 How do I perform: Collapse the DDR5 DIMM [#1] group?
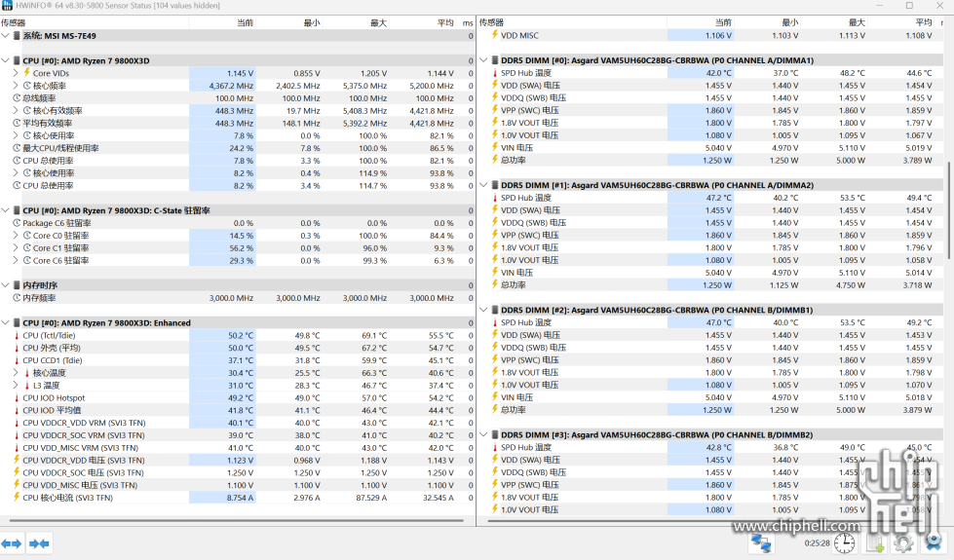click(x=483, y=185)
